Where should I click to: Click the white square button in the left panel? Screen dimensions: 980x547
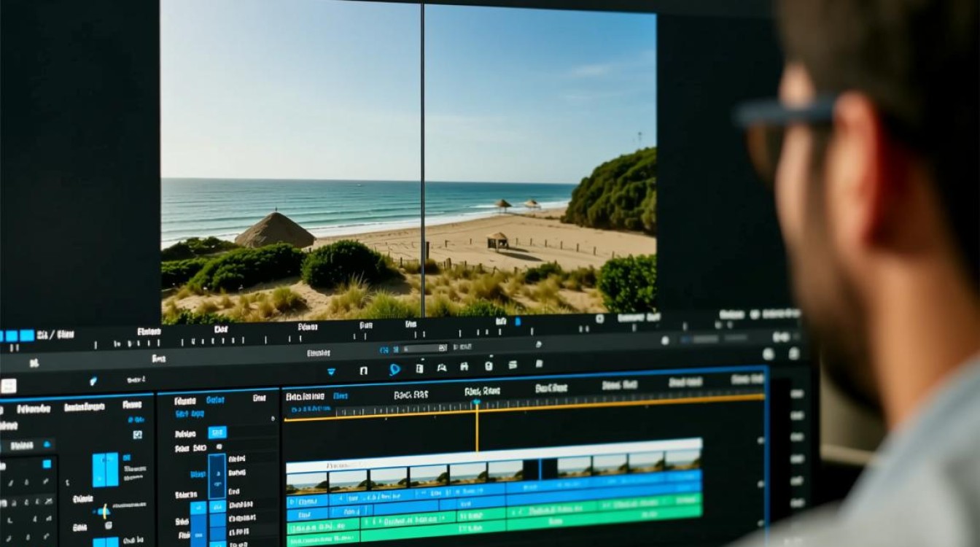[9, 386]
